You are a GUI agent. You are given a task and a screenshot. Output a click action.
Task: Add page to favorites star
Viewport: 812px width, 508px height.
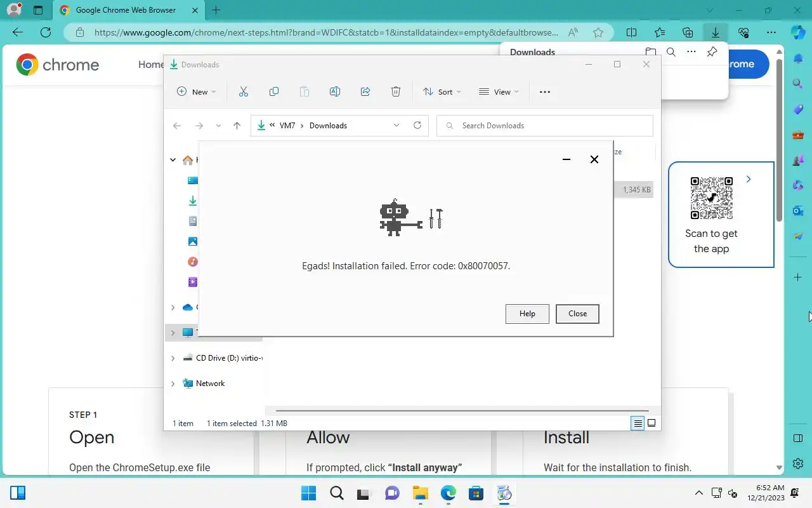click(598, 32)
